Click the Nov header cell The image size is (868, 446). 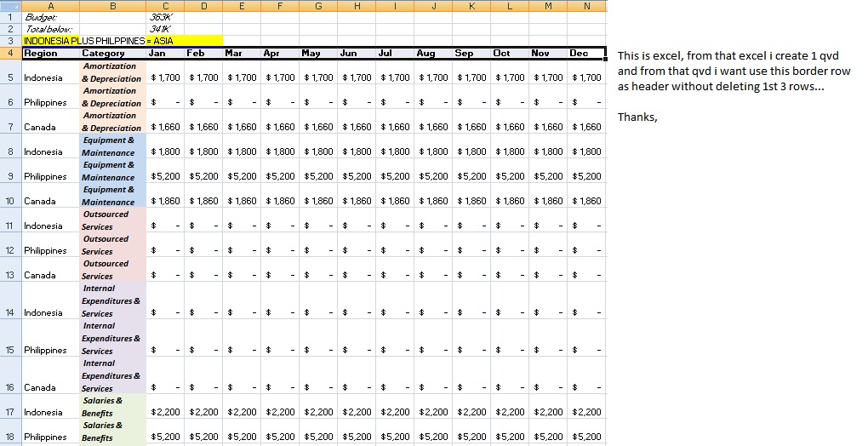click(x=547, y=53)
